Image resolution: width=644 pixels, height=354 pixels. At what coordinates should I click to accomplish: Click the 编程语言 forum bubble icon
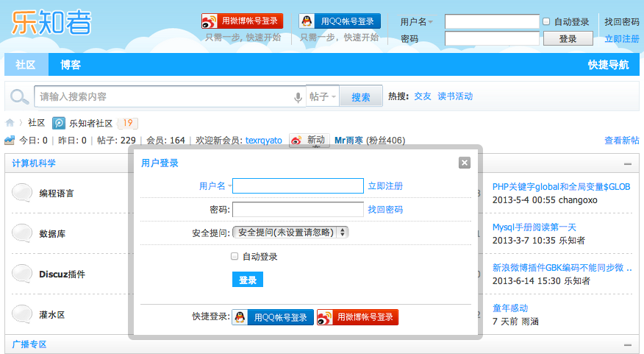point(22,192)
